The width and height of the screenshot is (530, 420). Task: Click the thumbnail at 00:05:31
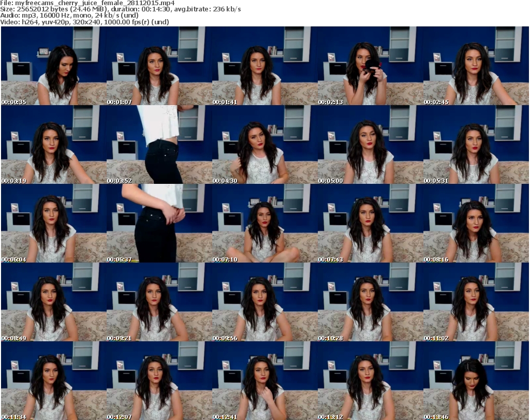pyautogui.click(x=476, y=144)
